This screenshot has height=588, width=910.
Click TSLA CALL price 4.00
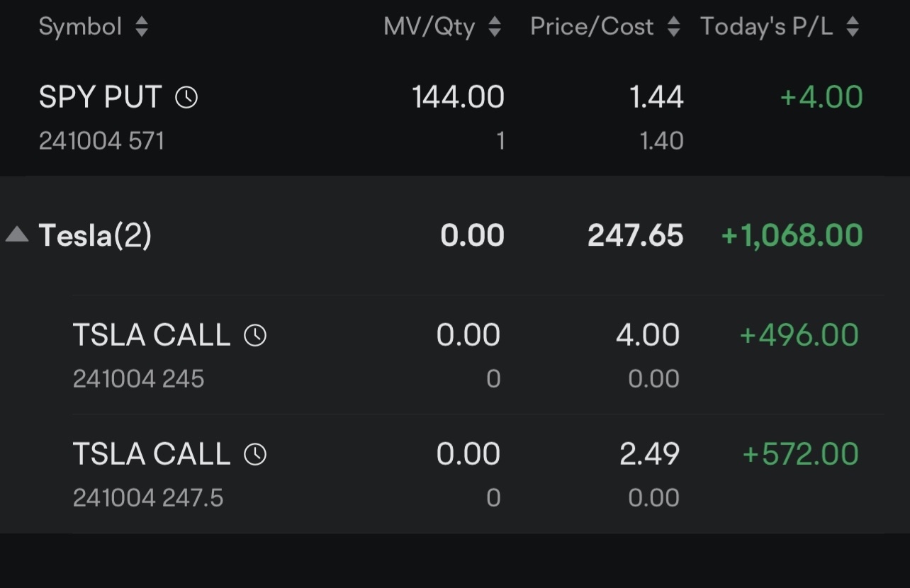click(648, 335)
